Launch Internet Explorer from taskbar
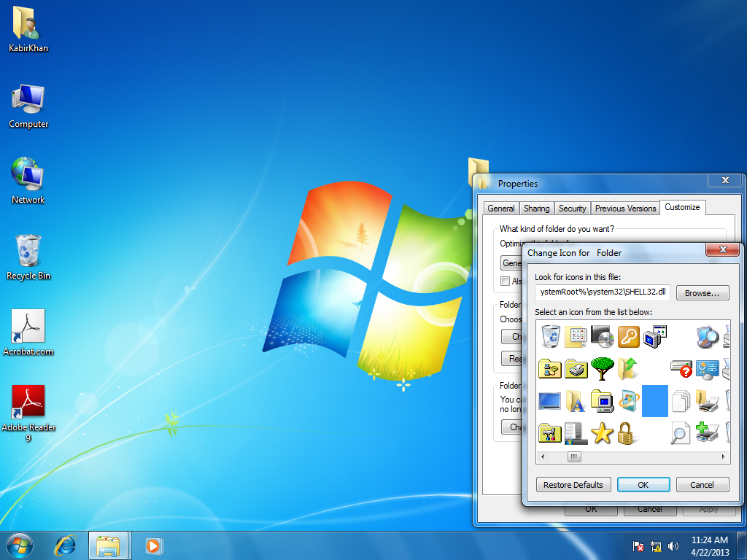The image size is (747, 560). 65,545
